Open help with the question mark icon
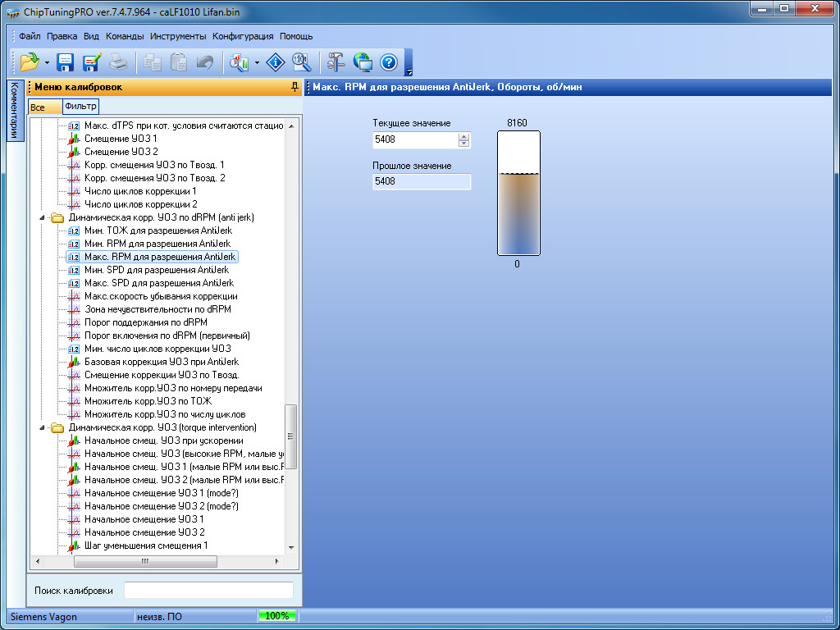 388,62
